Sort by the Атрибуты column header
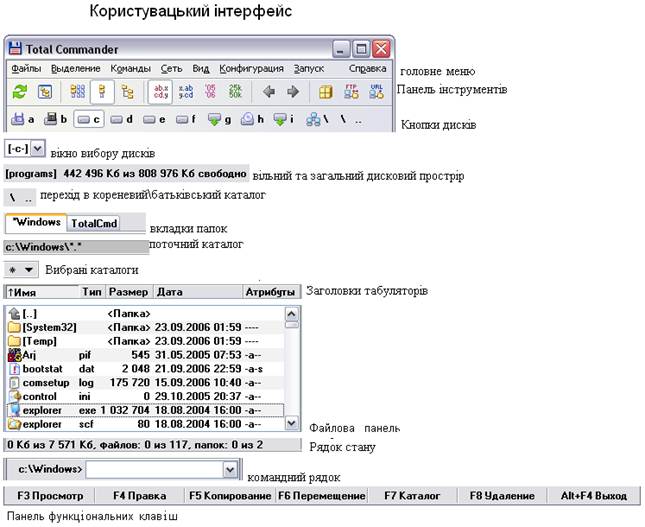 tap(270, 292)
